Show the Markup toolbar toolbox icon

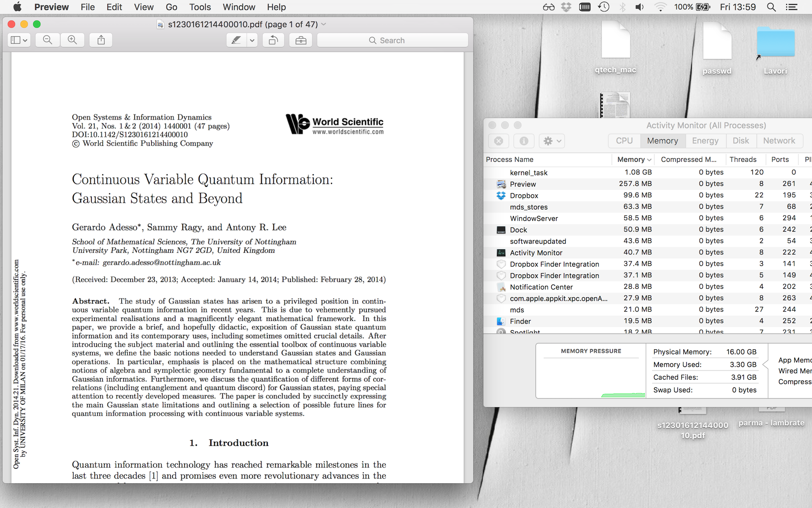(x=301, y=40)
